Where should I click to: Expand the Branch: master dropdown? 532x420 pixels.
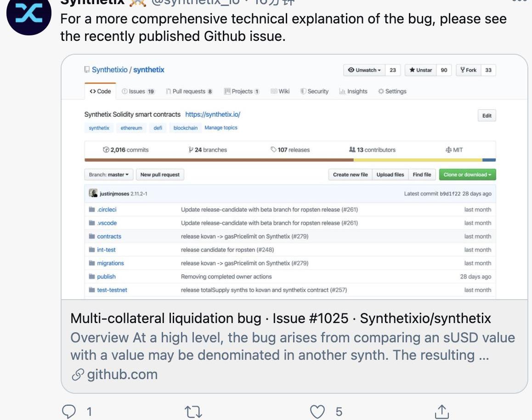coord(109,175)
